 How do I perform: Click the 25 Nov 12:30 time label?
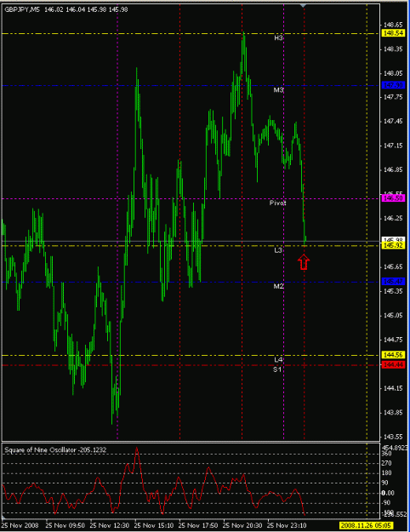110,525
